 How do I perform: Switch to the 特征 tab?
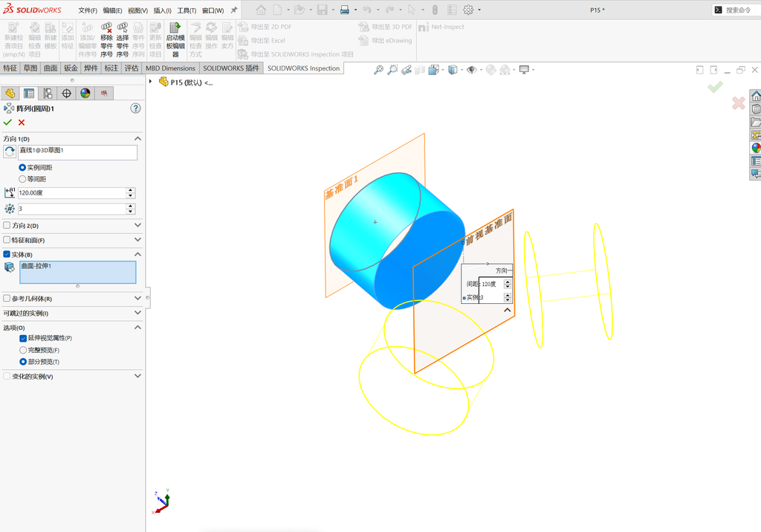[10, 68]
